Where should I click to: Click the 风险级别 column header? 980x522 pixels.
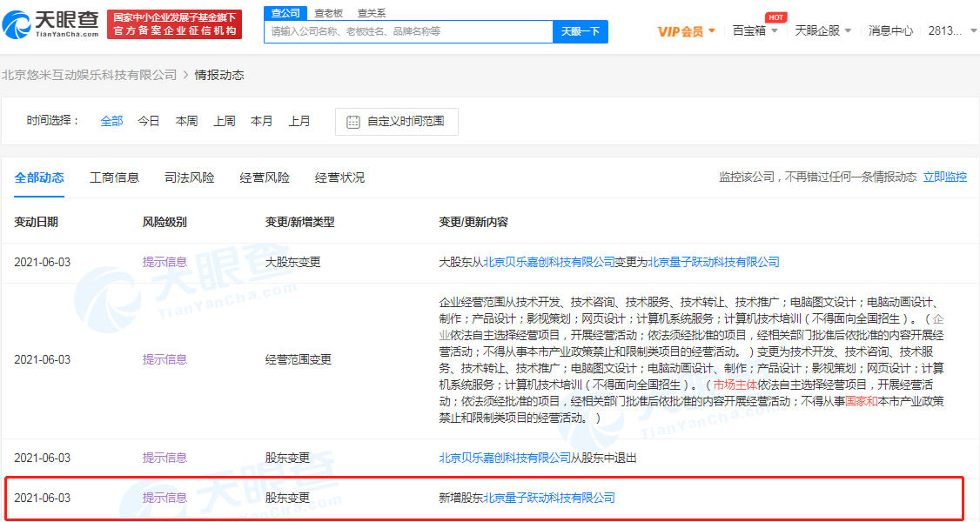click(x=164, y=223)
